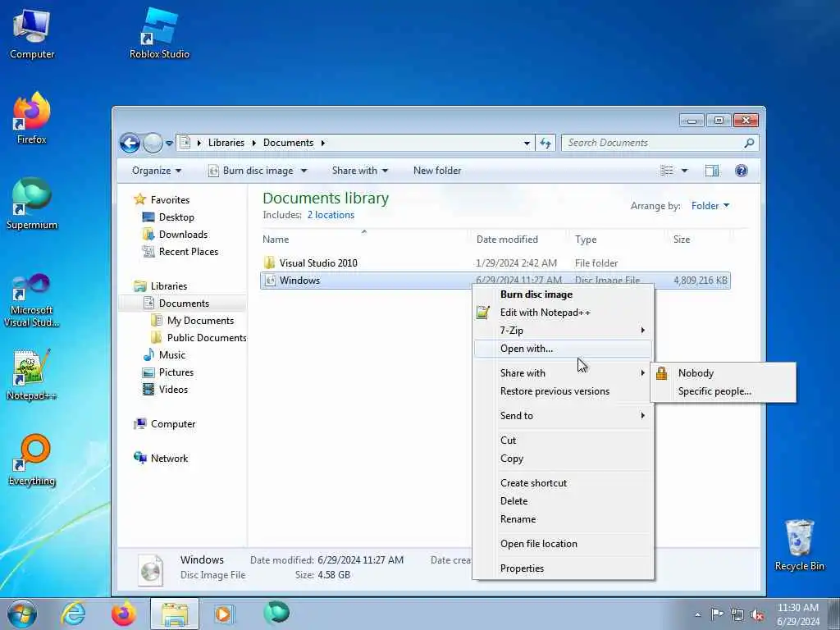
Task: Show the preview pane
Action: click(x=712, y=171)
